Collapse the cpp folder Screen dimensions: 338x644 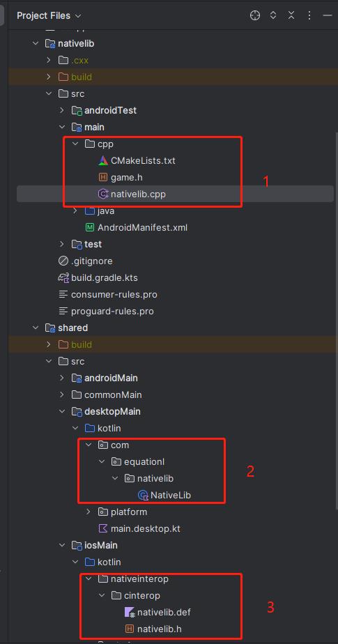click(x=75, y=144)
